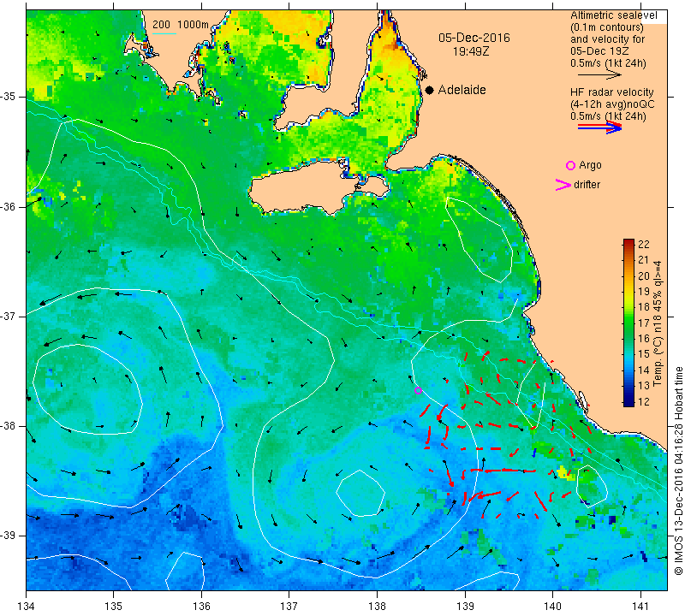Screen dimensions: 685x616
Task: Click the '136' longitude axis label
Action: pos(201,607)
